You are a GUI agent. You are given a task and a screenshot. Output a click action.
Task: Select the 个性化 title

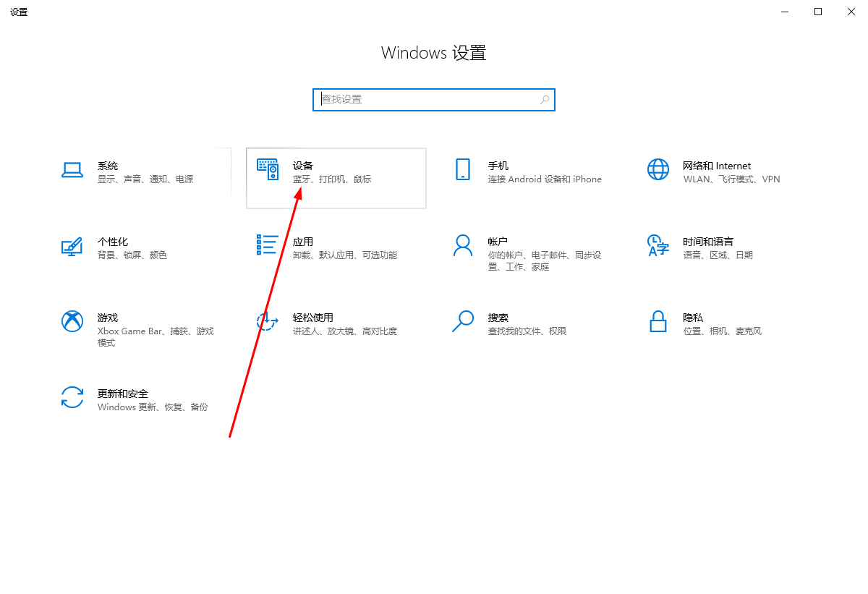(113, 242)
